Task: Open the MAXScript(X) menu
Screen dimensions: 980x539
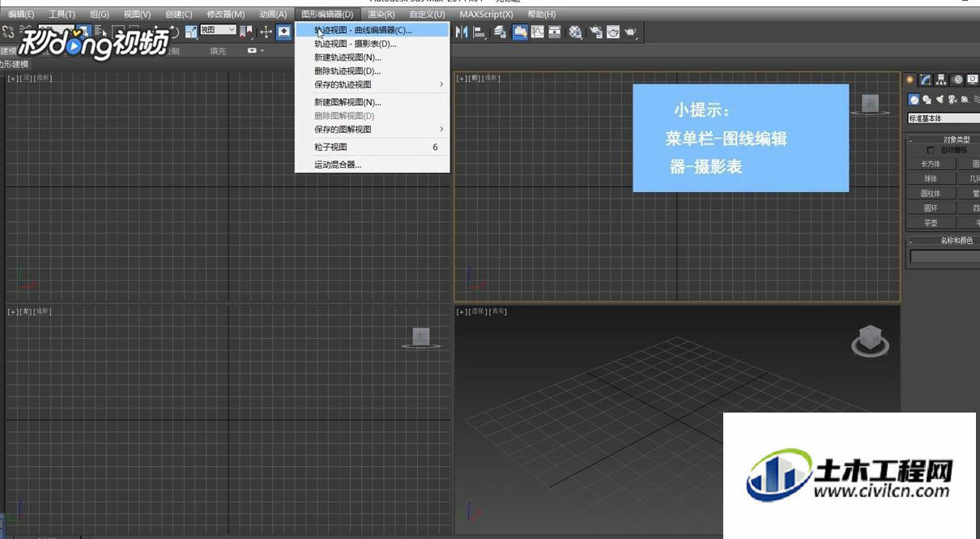Action: tap(486, 15)
